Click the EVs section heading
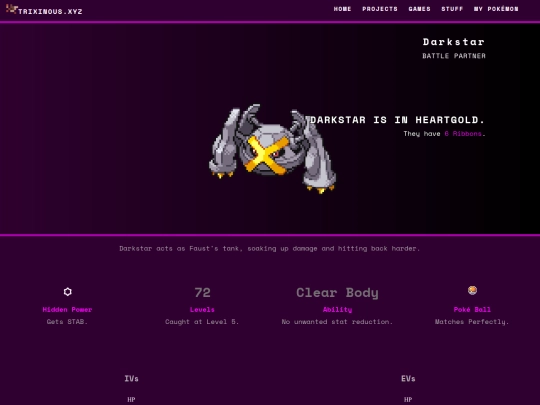540x405 pixels. pos(408,379)
